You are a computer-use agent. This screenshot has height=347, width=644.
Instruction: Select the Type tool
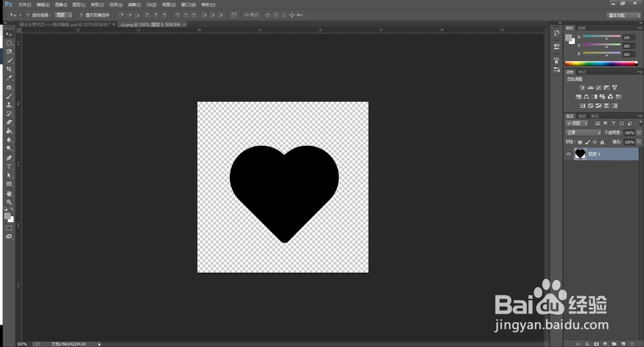pos(9,166)
